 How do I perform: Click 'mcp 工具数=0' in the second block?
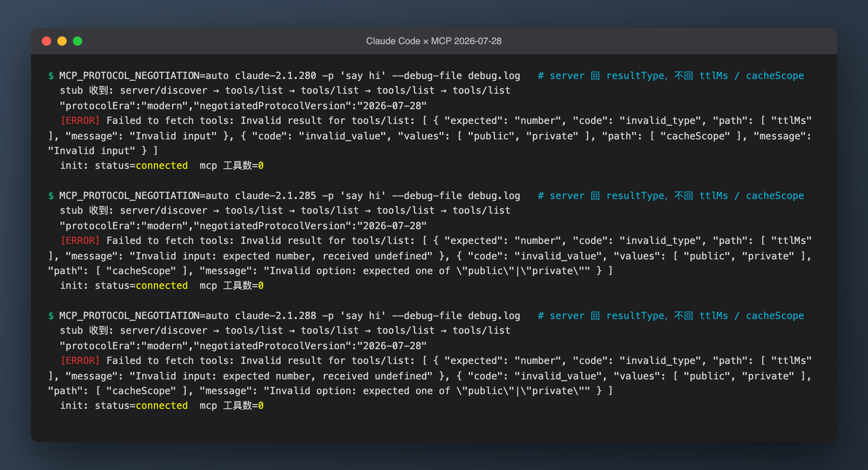coord(232,285)
